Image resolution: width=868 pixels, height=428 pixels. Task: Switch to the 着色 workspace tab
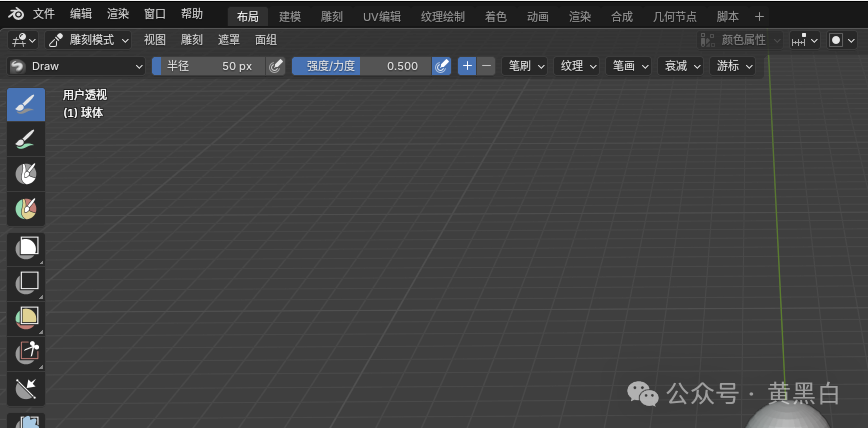click(x=496, y=17)
